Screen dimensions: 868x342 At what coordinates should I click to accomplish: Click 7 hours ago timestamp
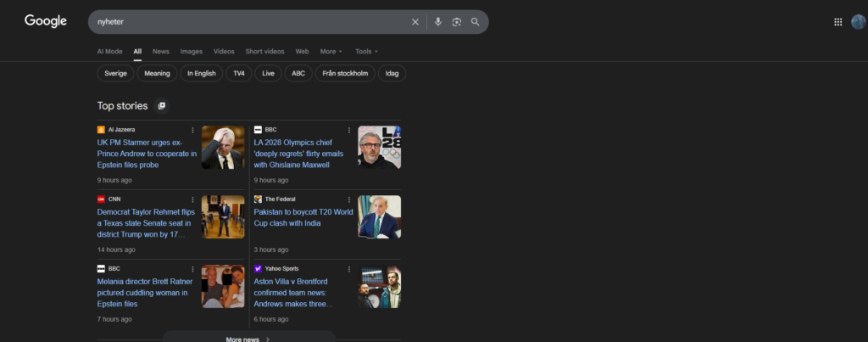[114, 319]
